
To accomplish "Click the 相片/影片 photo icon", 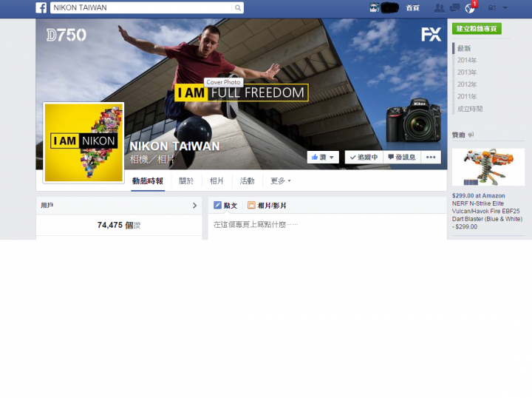I will pyautogui.click(x=251, y=205).
